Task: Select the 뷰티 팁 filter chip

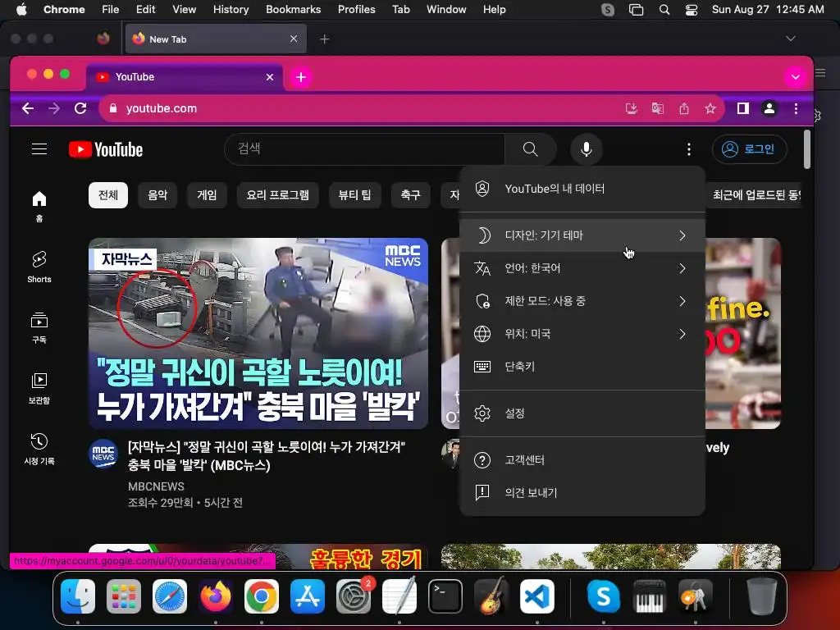Action: [354, 195]
